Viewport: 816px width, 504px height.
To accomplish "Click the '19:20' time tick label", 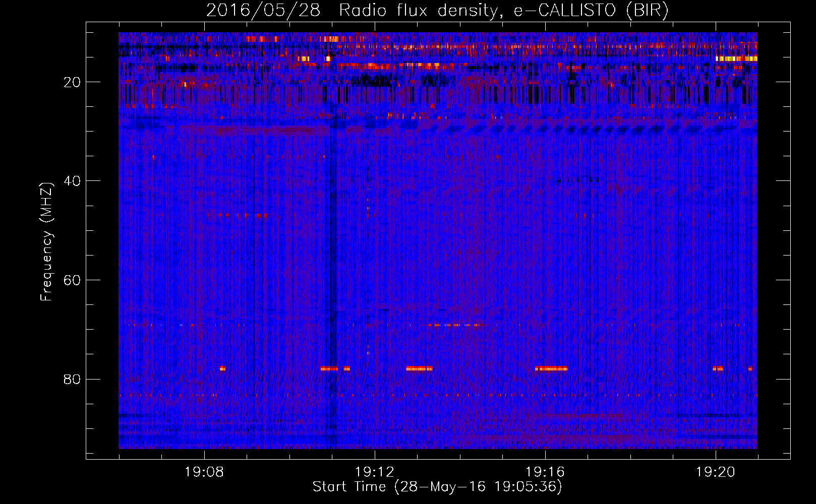I will pos(716,472).
